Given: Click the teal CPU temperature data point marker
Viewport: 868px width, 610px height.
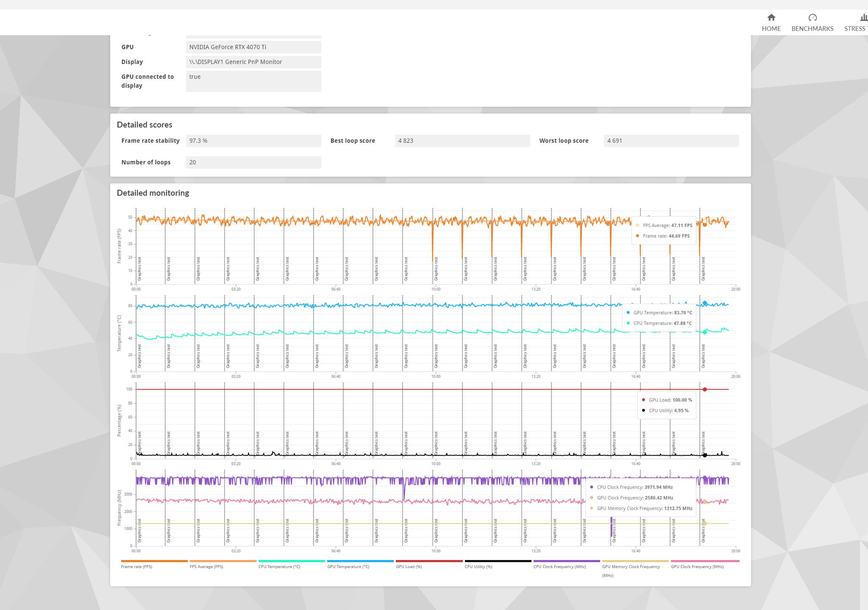Looking at the screenshot, I should [x=705, y=332].
